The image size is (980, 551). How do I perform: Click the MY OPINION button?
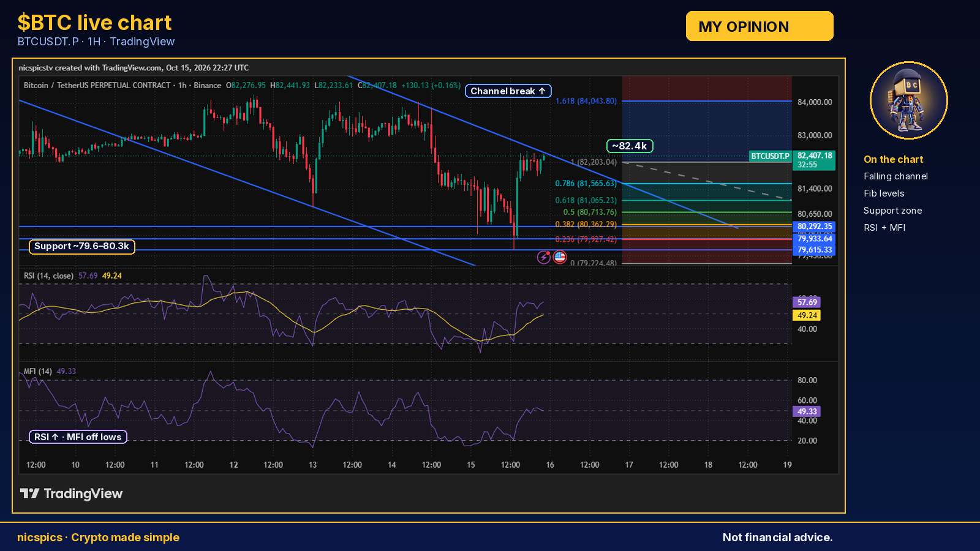click(759, 26)
